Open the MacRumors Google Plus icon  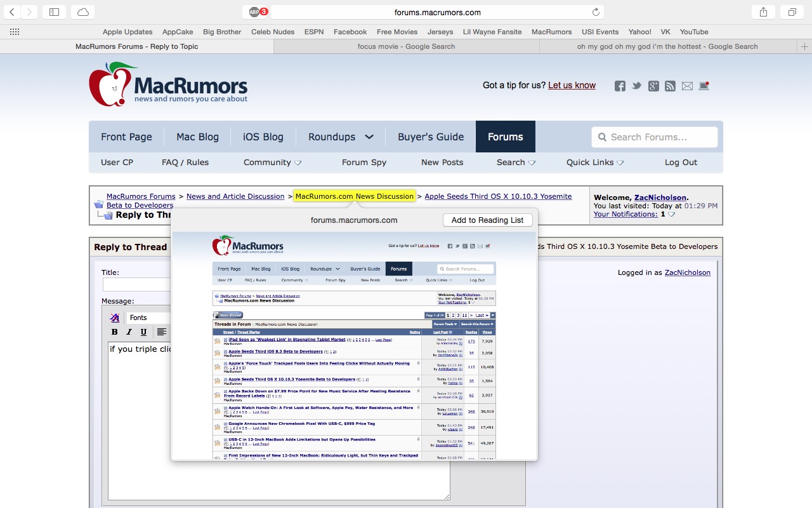coord(653,86)
